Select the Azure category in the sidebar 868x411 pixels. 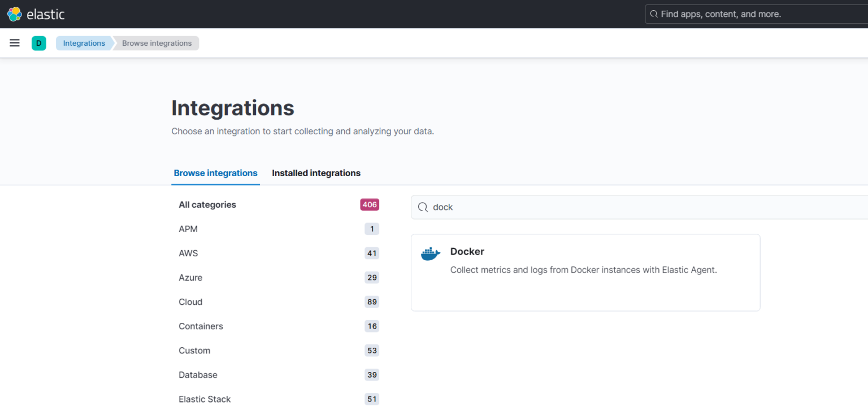tap(190, 277)
